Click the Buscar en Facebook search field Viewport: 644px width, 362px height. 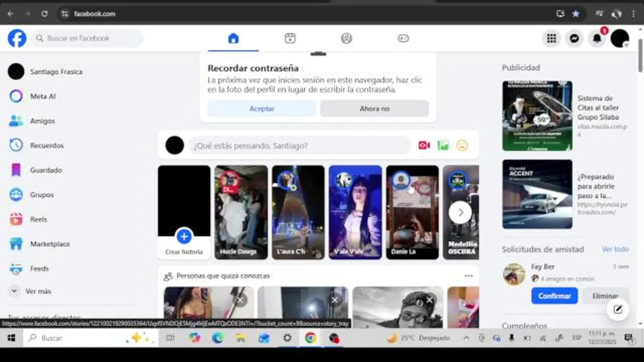tap(87, 38)
